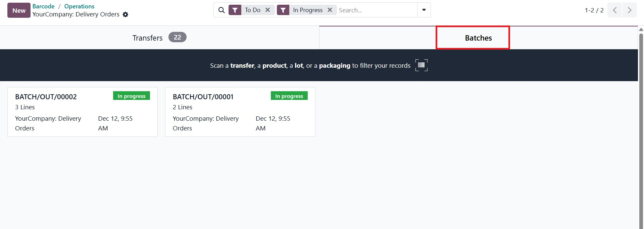Open batch BATCH/OUT/00001
644x229 pixels.
(x=240, y=112)
